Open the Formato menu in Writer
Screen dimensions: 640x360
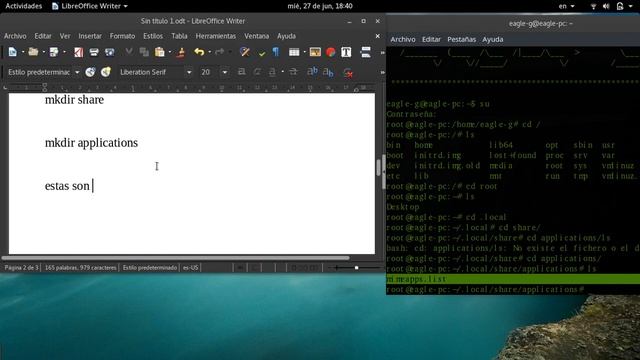(122, 36)
